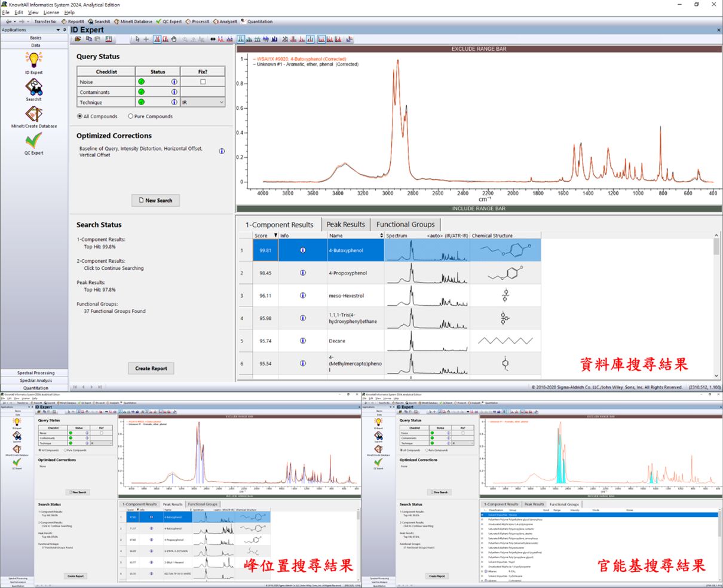
Task: Select the All Compounds radio button
Action: tap(79, 117)
